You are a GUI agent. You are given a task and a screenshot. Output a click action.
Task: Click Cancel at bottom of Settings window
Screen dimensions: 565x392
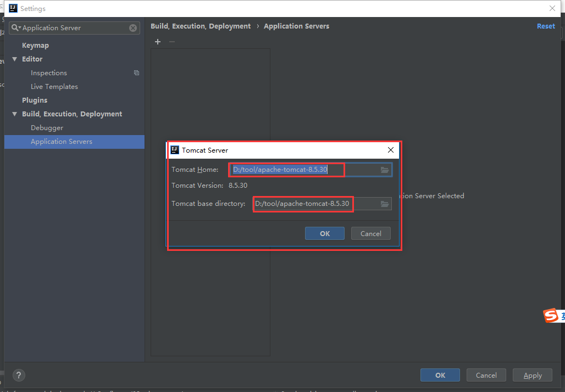(486, 375)
